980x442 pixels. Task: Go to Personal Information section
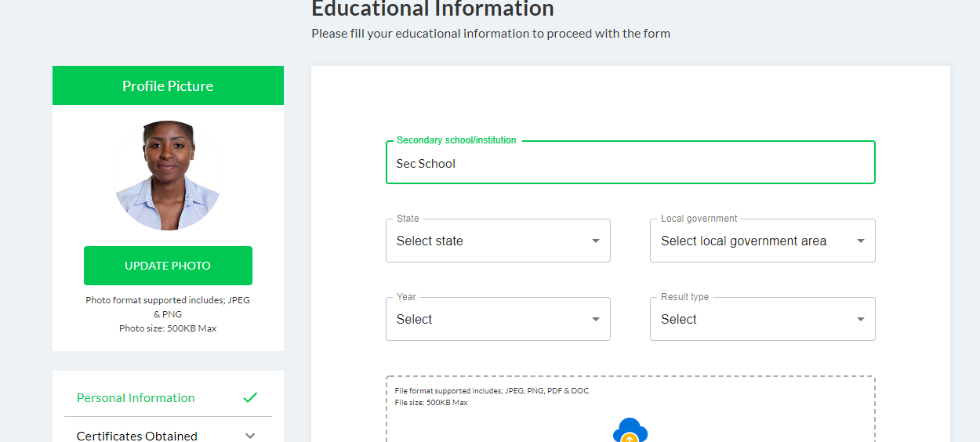coord(136,397)
